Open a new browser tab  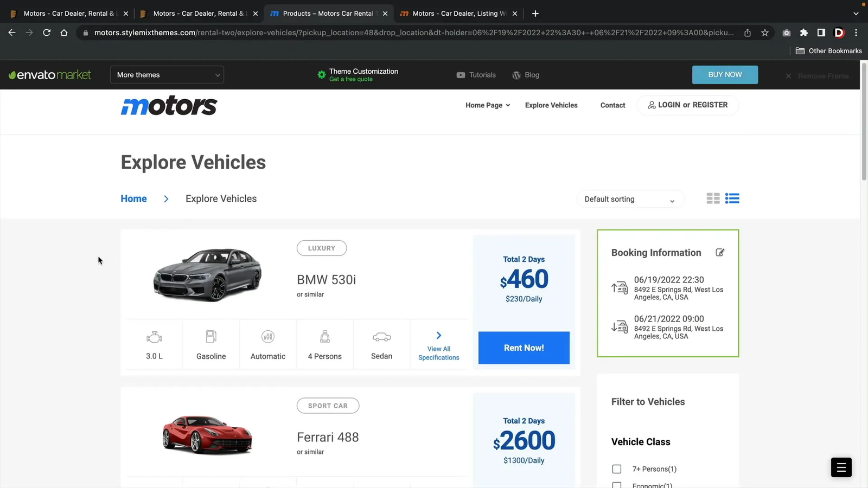[535, 14]
